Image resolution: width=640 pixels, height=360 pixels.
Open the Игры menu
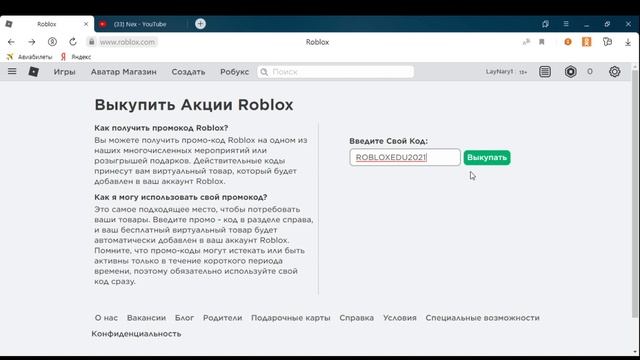64,72
